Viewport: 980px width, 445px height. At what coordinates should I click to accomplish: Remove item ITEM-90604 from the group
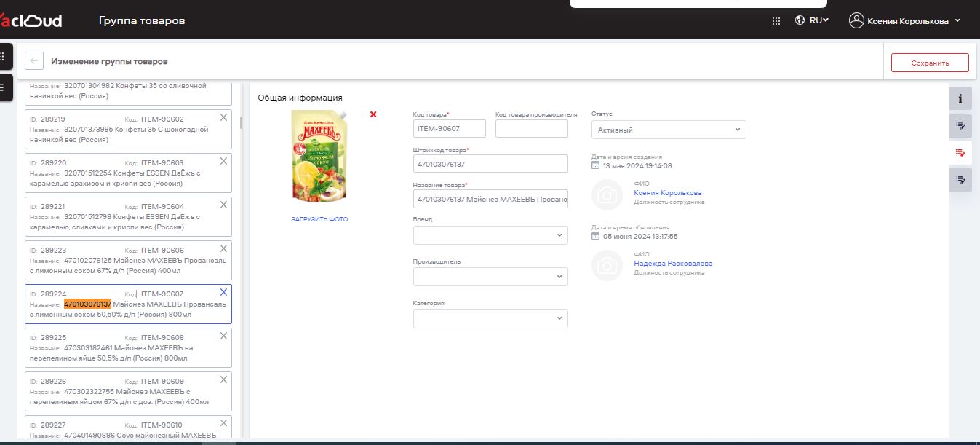coord(223,205)
